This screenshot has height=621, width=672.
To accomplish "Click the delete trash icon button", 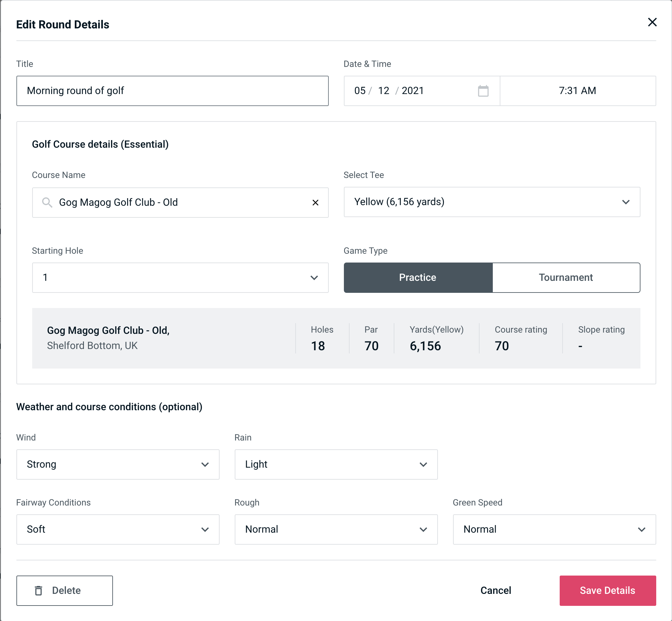I will click(40, 590).
